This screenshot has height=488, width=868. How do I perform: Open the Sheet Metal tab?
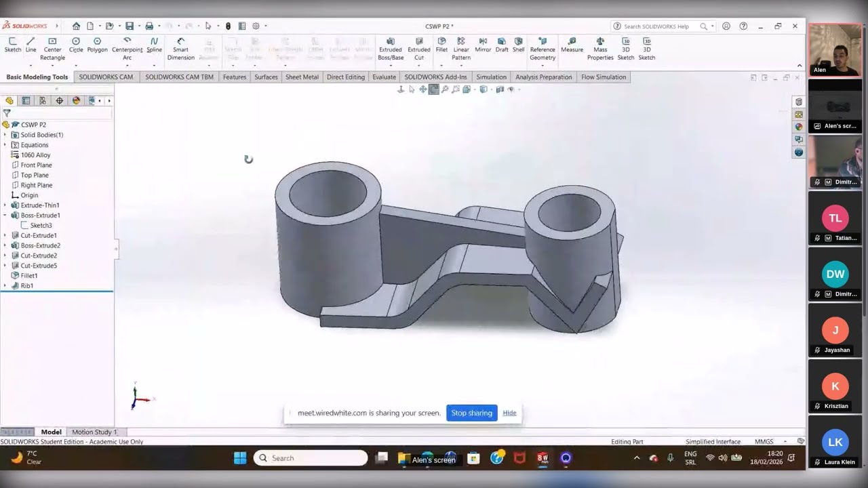302,77
